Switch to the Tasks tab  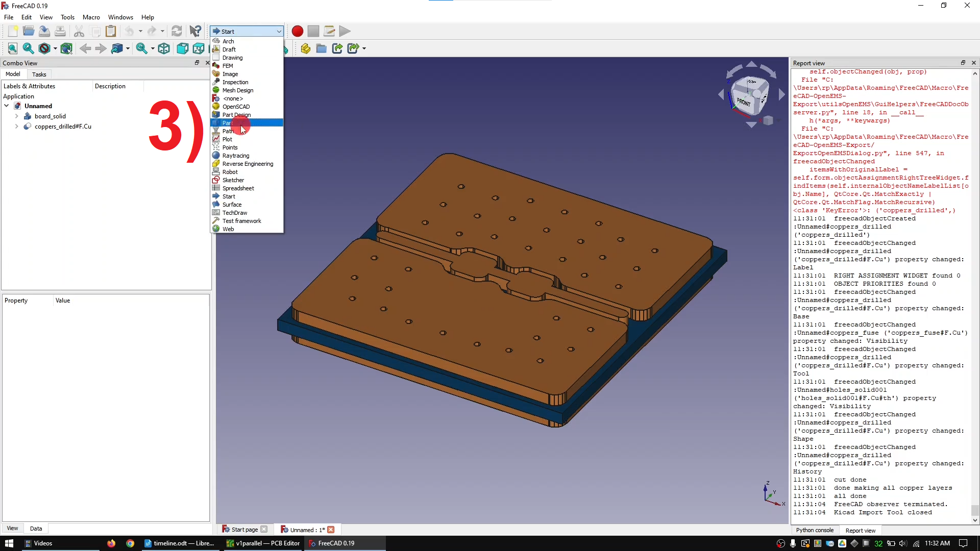pyautogui.click(x=39, y=74)
